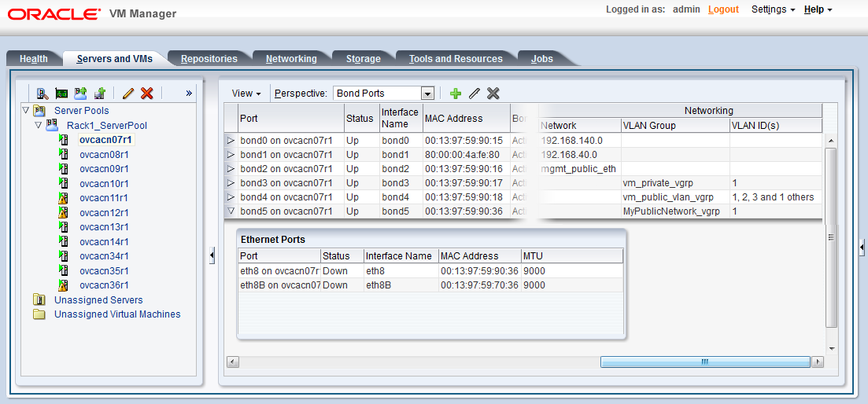The image size is (868, 404).
Task: Select the ovcacn35r1 server in tree
Action: point(104,271)
